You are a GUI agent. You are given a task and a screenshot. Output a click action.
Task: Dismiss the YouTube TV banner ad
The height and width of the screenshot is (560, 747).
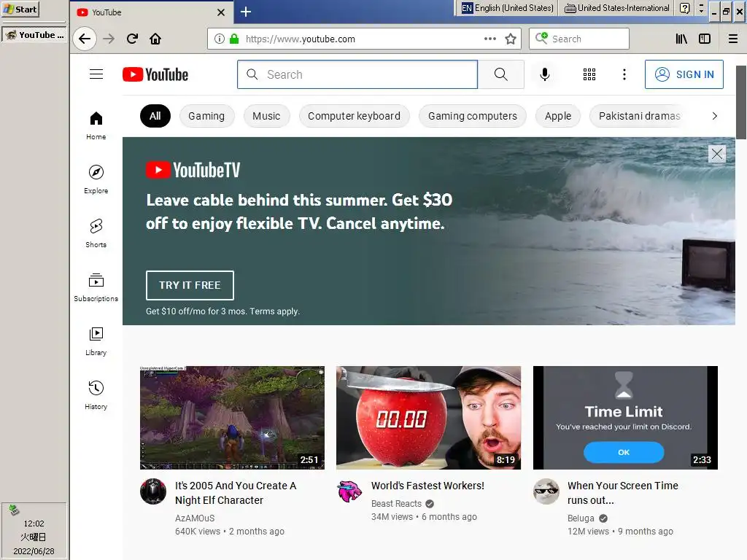click(x=717, y=154)
